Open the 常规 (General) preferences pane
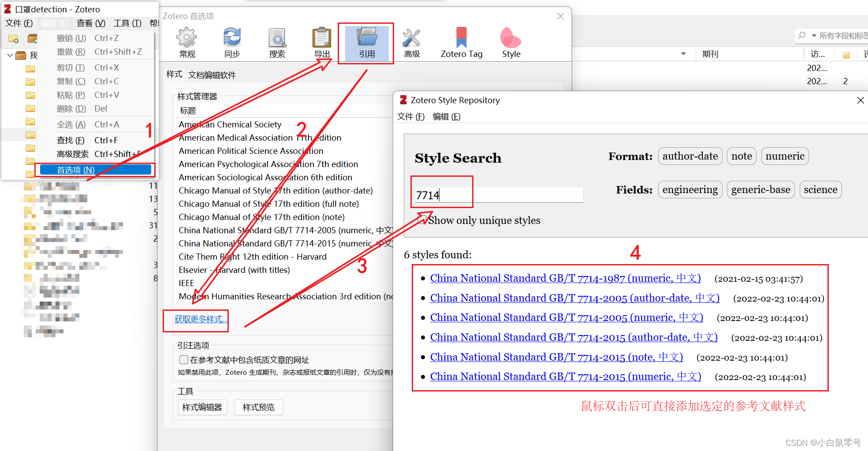 pos(187,43)
